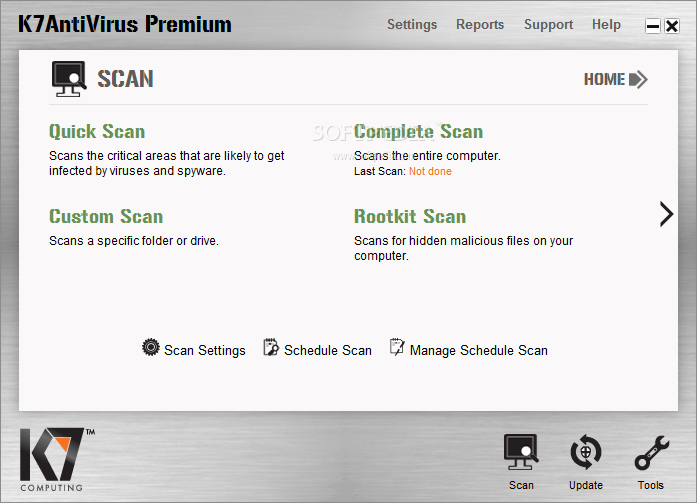Minimize the K7AntiVirus window

coord(653,26)
